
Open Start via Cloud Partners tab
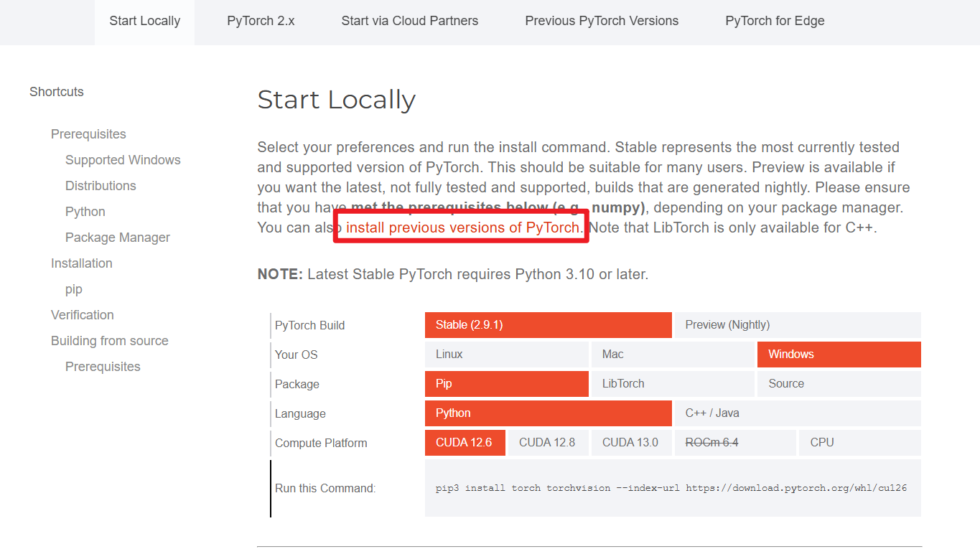(409, 21)
